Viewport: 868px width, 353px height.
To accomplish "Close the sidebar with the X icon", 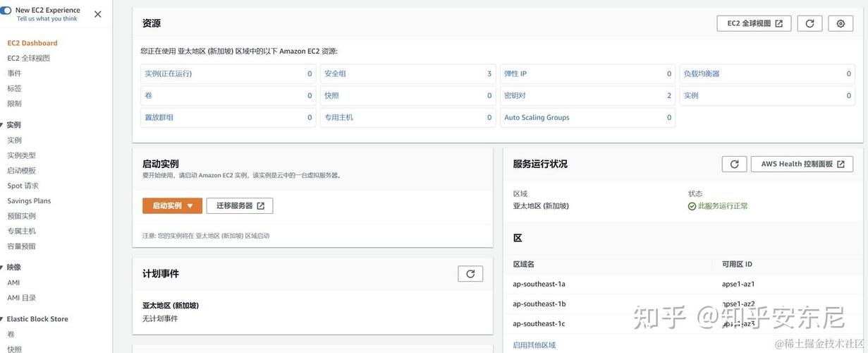I will pos(97,14).
